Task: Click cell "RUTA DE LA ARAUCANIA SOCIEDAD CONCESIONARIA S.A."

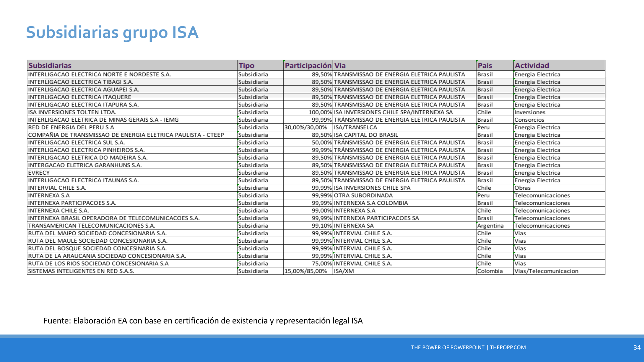Action: (132, 256)
